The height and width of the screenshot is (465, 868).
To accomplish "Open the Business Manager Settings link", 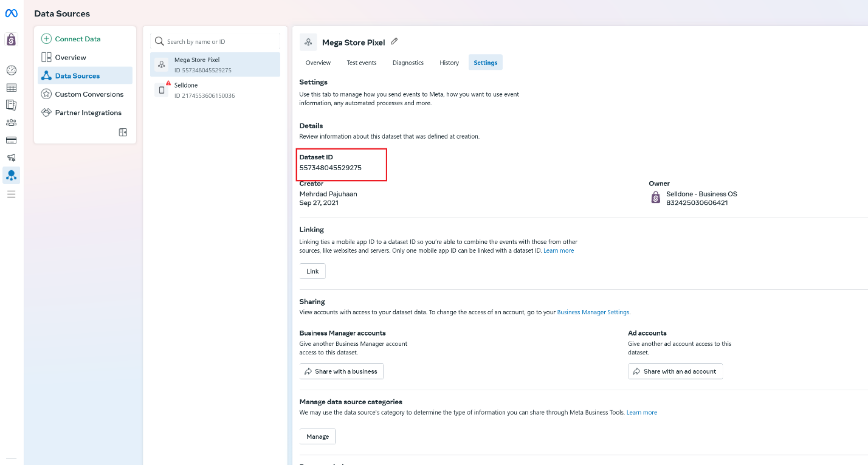I will click(x=593, y=312).
